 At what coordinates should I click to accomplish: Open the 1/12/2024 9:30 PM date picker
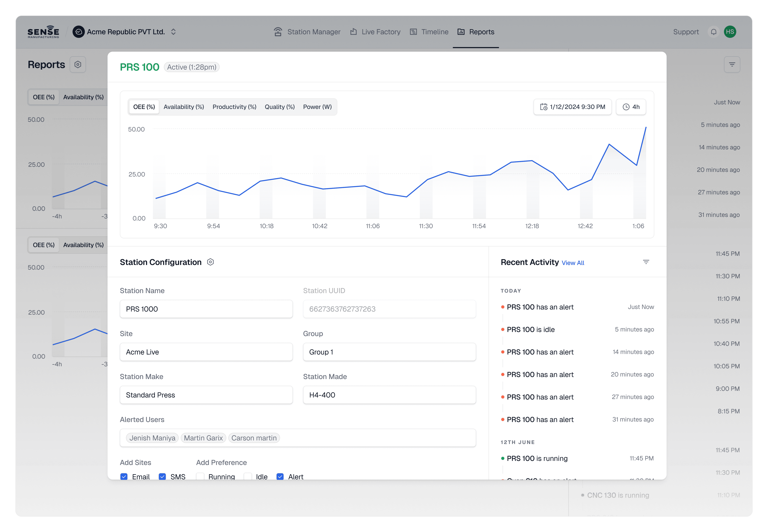572,107
